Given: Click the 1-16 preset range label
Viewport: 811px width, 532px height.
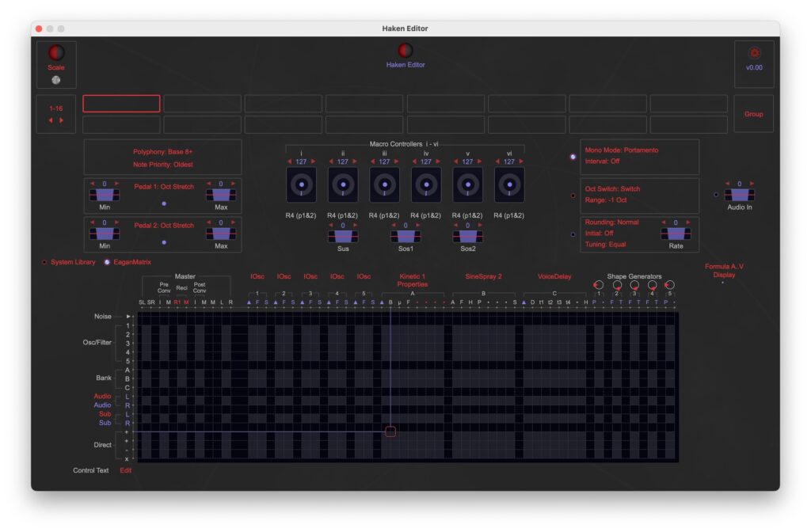Looking at the screenshot, I should click(x=56, y=108).
